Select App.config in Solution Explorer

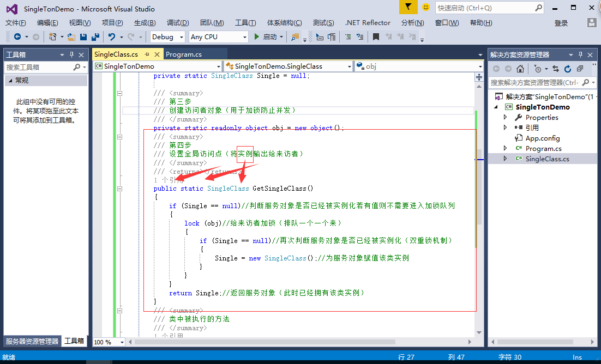coord(543,138)
